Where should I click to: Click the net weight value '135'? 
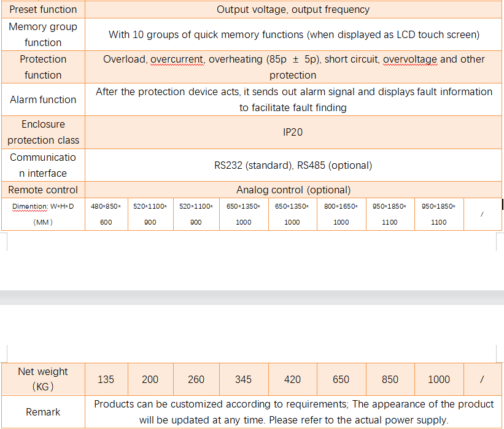point(106,379)
